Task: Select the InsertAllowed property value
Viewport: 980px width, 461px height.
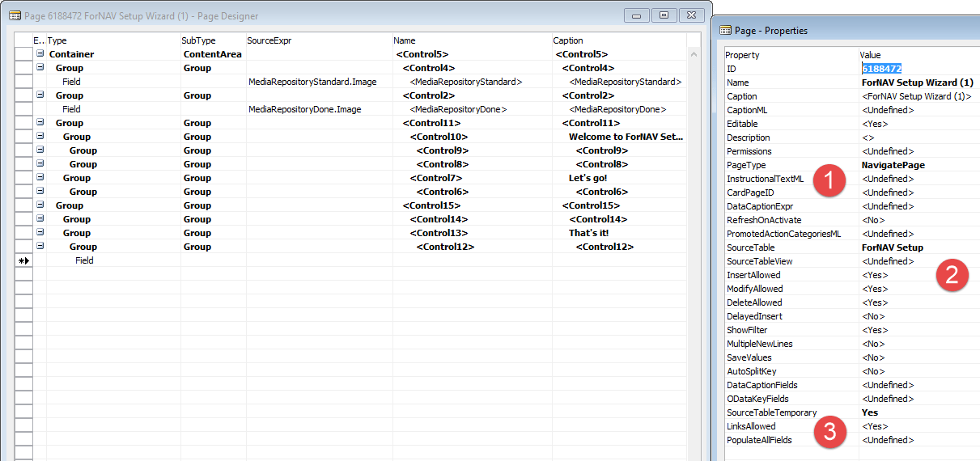Action: pyautogui.click(x=875, y=275)
